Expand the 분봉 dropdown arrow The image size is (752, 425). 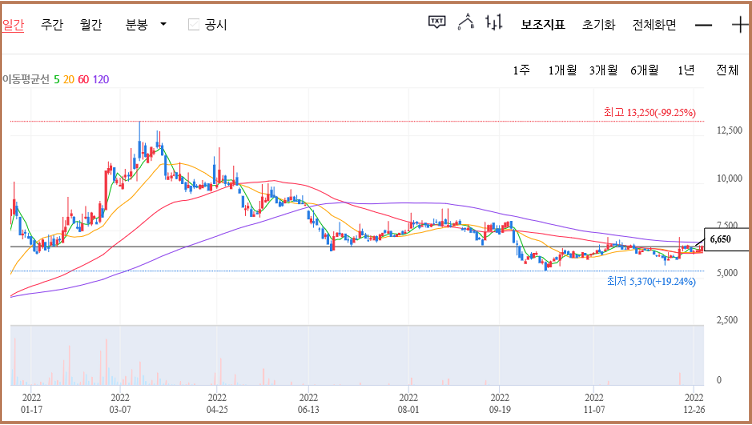163,24
